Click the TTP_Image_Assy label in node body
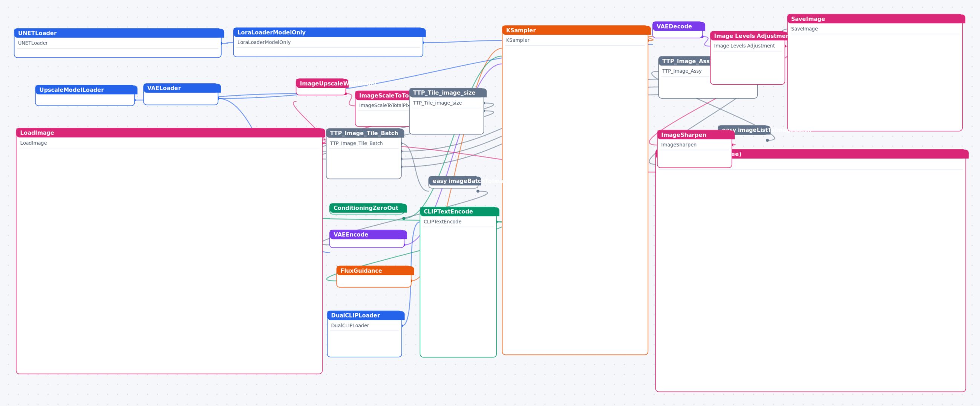This screenshot has width=980, height=406. 682,71
